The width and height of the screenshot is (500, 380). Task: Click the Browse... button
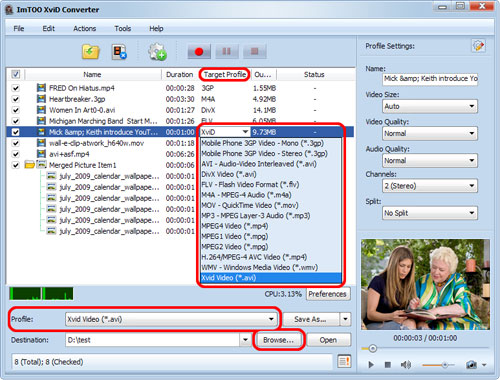coord(279,340)
